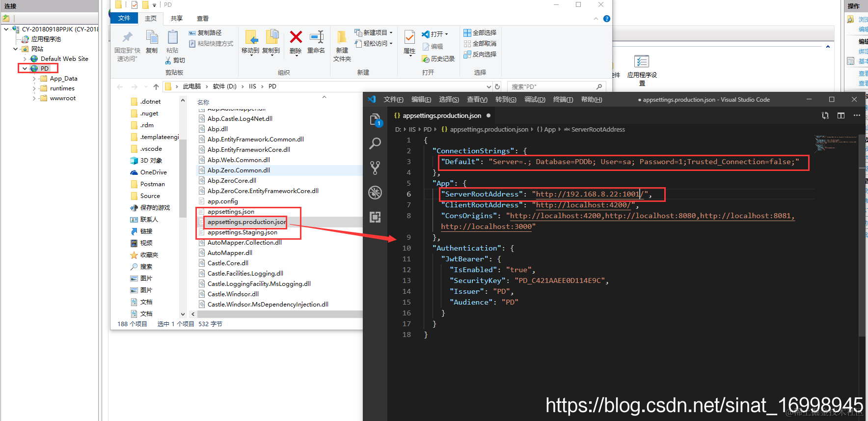Click Deselect All in the ribbon

[480, 44]
